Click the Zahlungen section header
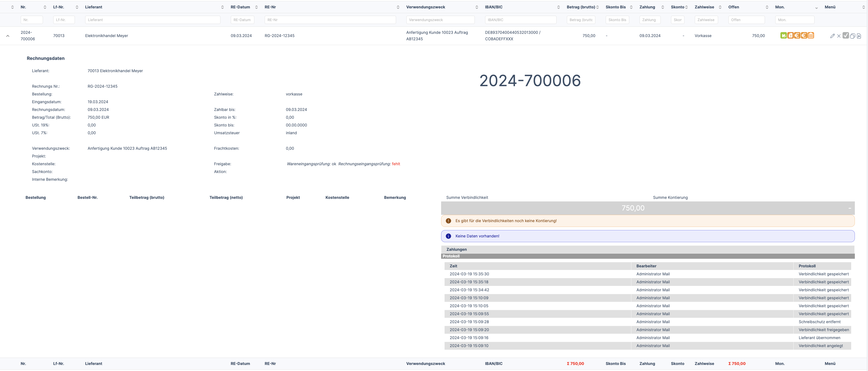 click(457, 249)
